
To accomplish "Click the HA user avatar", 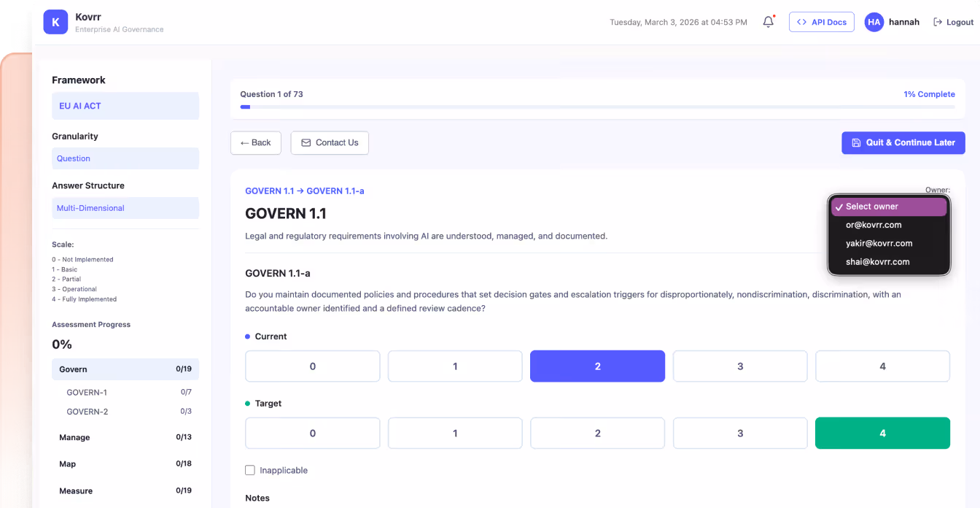I will point(874,22).
